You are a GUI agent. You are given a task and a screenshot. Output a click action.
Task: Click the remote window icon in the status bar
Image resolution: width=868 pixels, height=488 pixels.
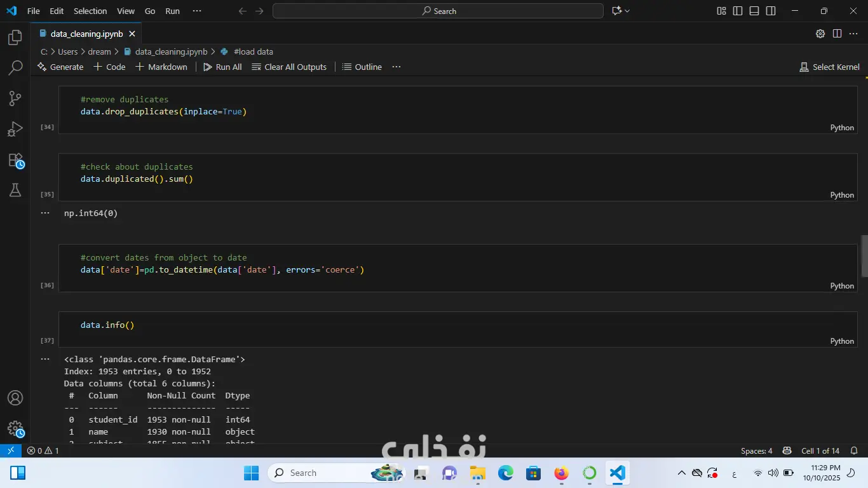pyautogui.click(x=11, y=451)
